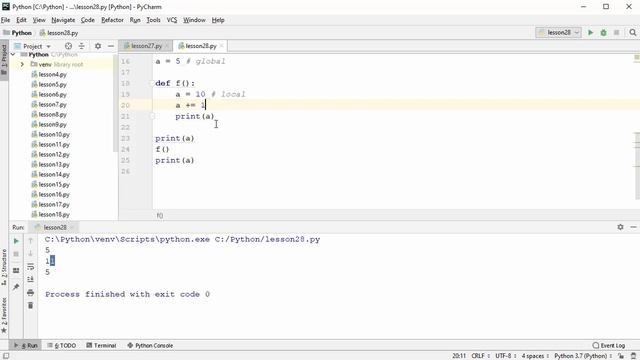The width and height of the screenshot is (640, 360).
Task: Click the tool windows quick-access icon in status bar
Action: click(5, 356)
